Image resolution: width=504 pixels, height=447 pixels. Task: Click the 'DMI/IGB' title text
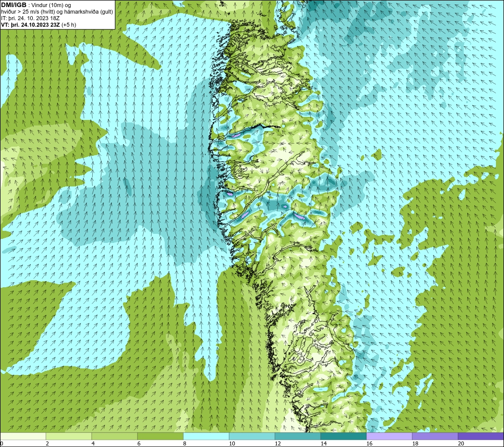tap(14, 5)
